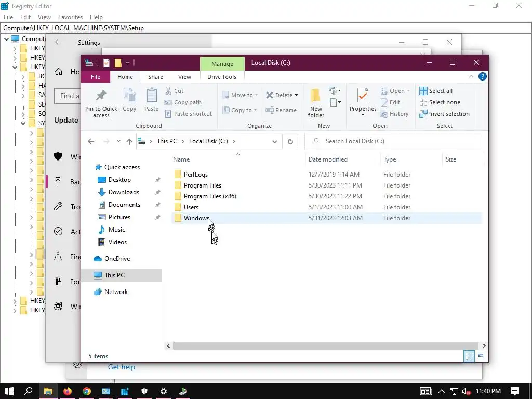532x399 pixels.
Task: Rename the selected folder
Action: (x=281, y=110)
